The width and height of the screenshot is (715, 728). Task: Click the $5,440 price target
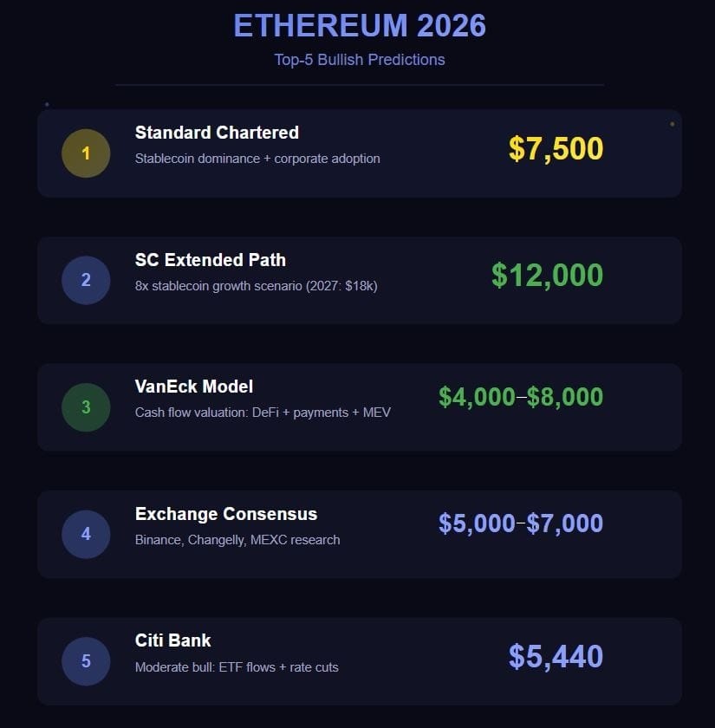(556, 657)
